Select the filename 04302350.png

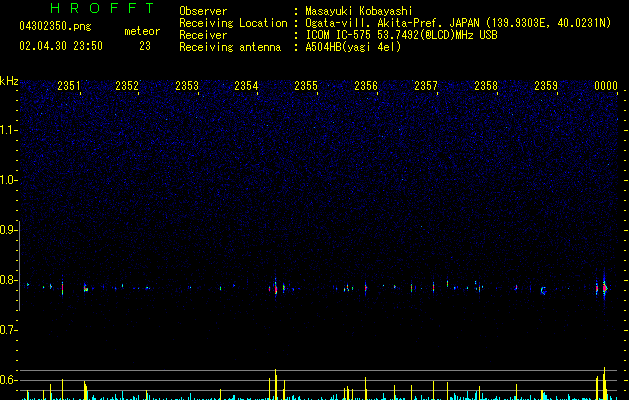[x=55, y=27]
